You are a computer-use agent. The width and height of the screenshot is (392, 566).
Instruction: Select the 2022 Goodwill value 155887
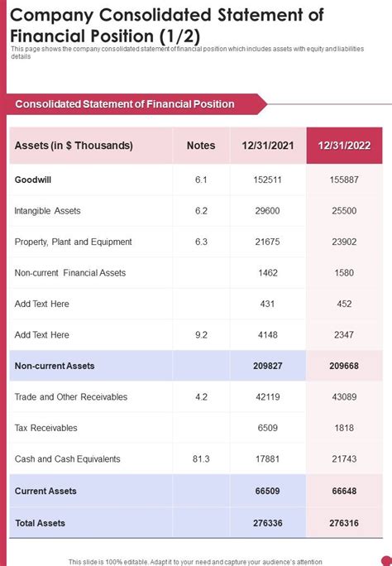[x=344, y=180]
